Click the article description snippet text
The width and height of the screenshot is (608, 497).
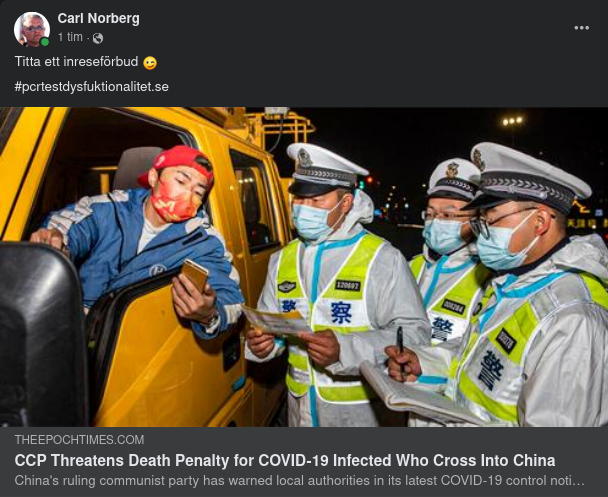(x=299, y=481)
